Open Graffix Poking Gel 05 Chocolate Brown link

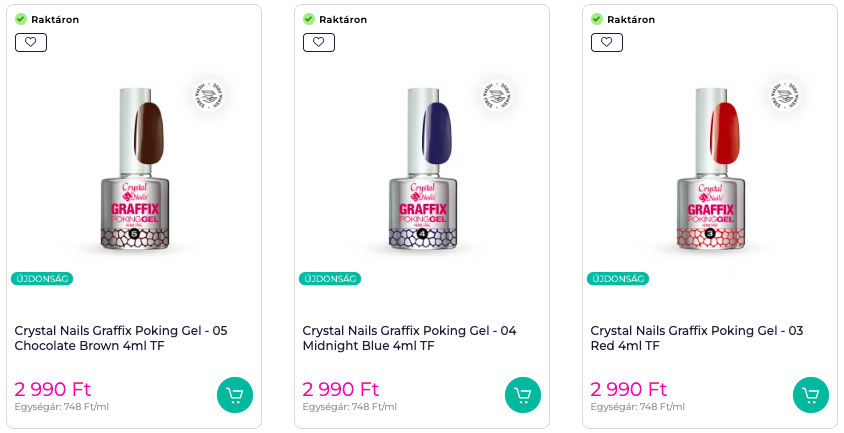click(x=121, y=338)
